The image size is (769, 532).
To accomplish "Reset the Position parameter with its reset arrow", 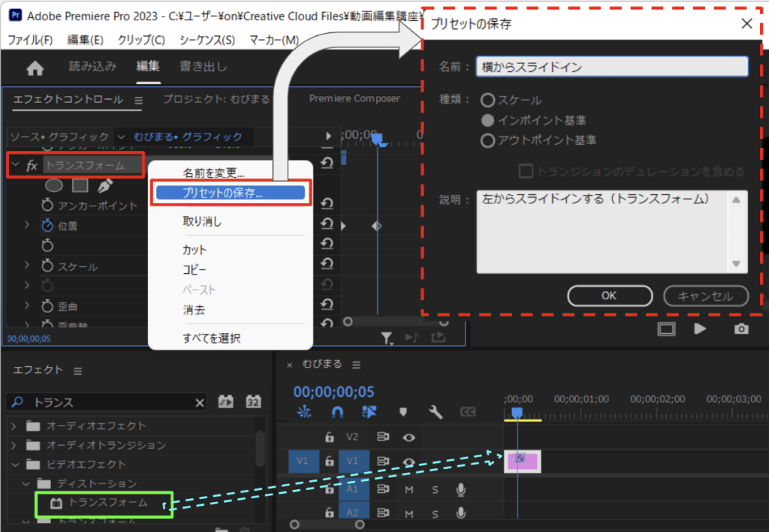I will click(327, 225).
